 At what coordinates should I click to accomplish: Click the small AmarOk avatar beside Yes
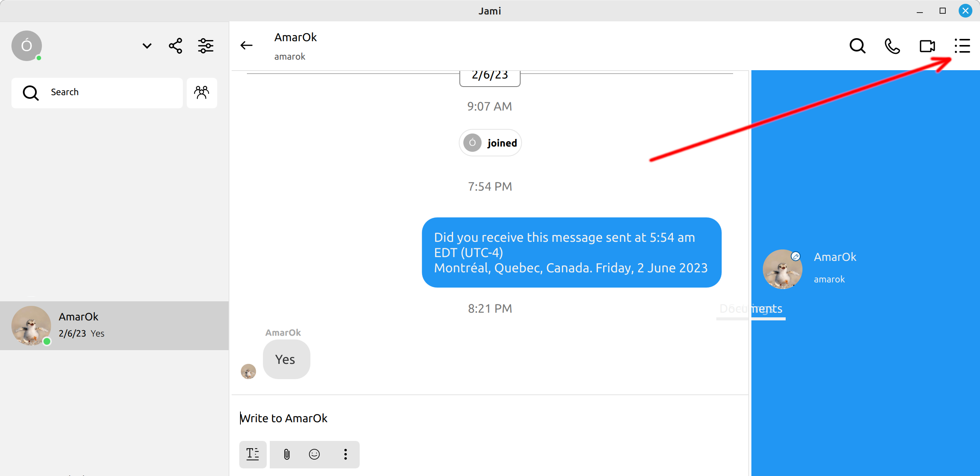click(x=248, y=371)
